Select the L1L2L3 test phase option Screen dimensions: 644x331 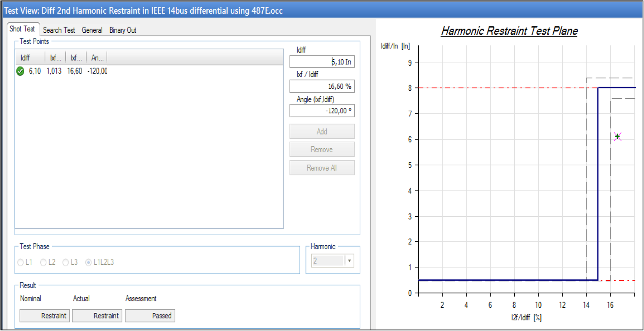click(88, 262)
